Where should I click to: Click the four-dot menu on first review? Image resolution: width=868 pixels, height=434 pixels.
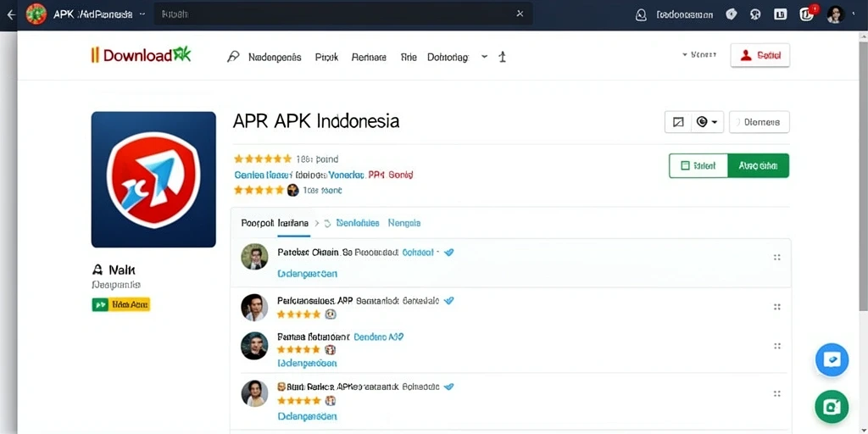(776, 258)
